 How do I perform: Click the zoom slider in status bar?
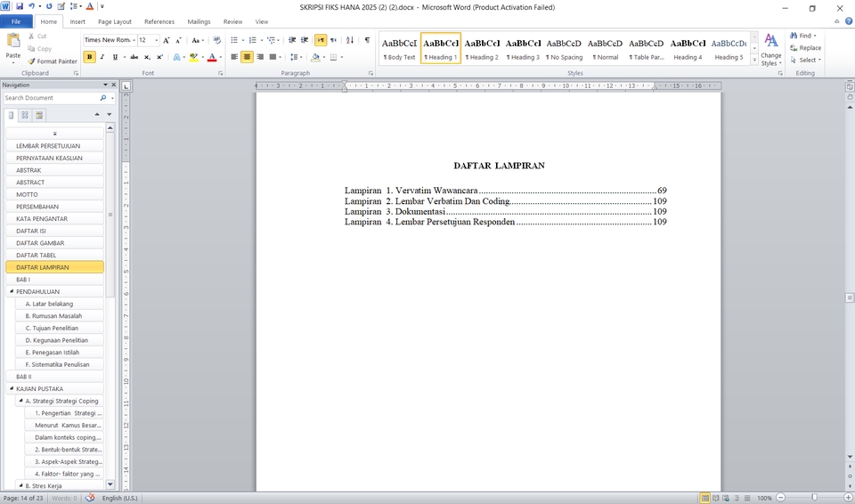pos(814,498)
